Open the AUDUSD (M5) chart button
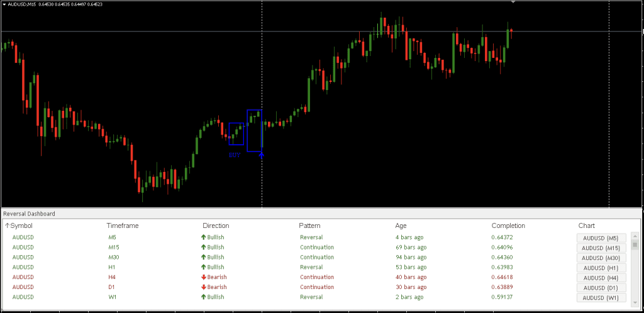This screenshot has width=644, height=313. coord(601,237)
